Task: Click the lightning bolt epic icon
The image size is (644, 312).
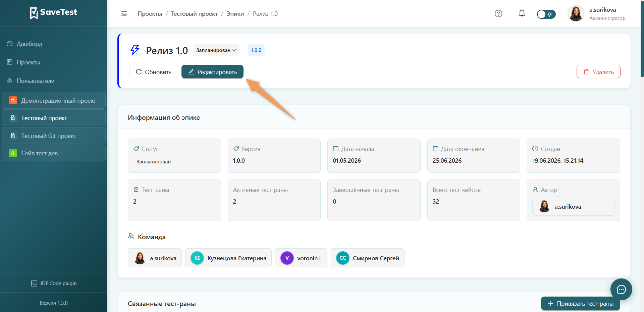Action: (135, 50)
